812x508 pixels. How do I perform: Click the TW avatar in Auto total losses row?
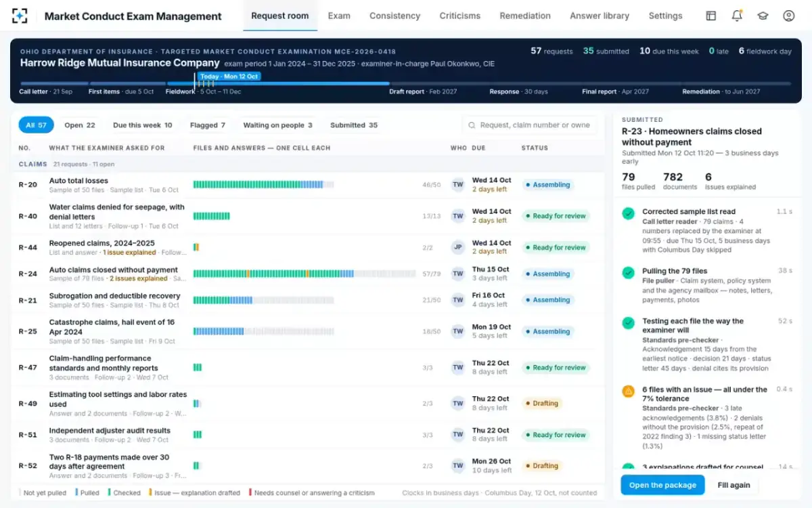[458, 185]
